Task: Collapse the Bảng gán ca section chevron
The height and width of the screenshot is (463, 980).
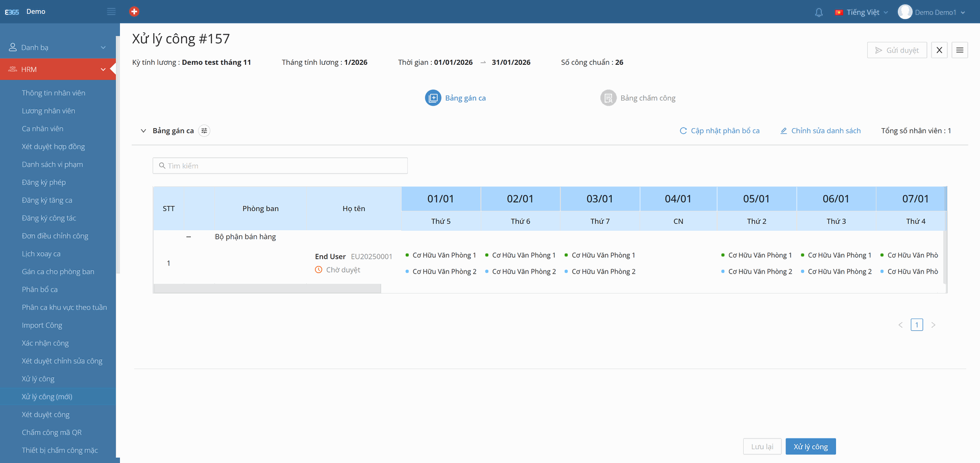Action: pyautogui.click(x=143, y=131)
